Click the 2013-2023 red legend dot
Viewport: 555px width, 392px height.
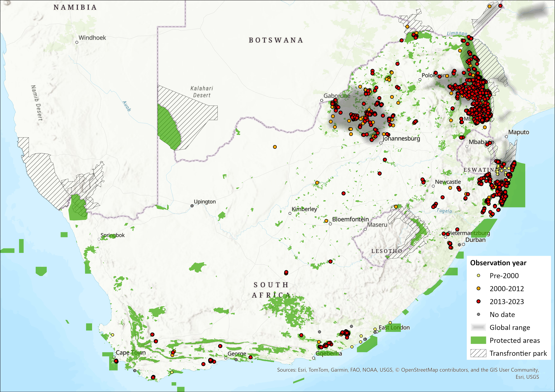tap(478, 301)
